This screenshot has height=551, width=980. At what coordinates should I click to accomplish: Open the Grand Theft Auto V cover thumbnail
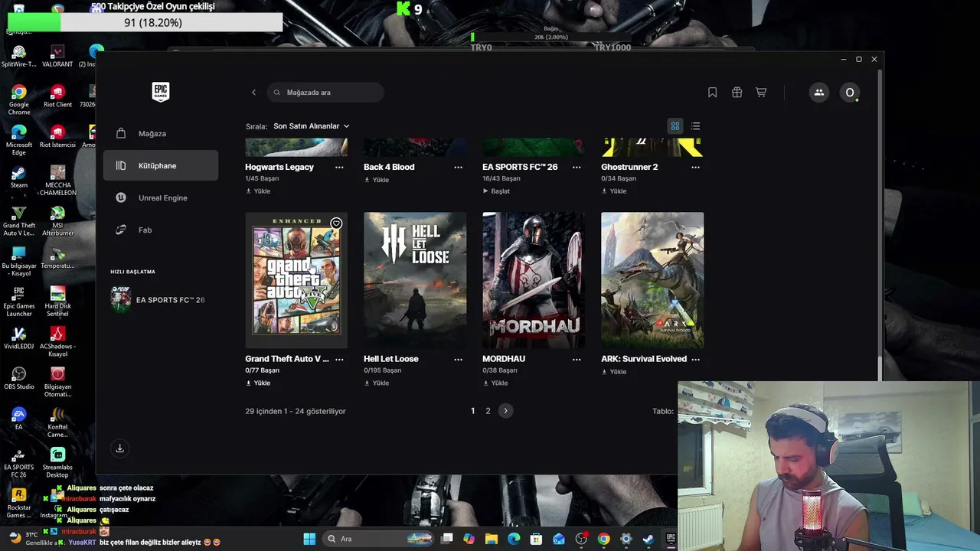tap(296, 280)
